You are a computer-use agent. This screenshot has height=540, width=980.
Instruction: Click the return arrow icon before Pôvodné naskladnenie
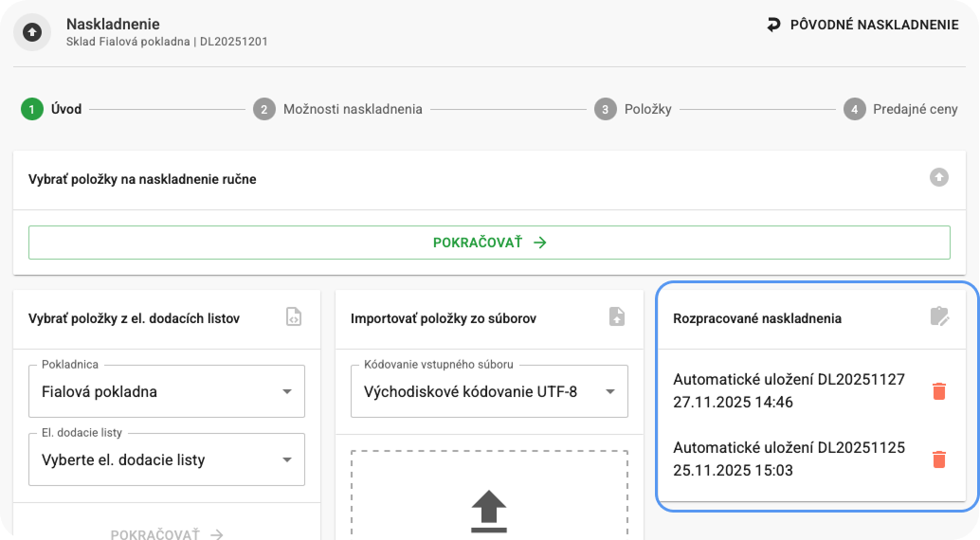click(x=774, y=26)
